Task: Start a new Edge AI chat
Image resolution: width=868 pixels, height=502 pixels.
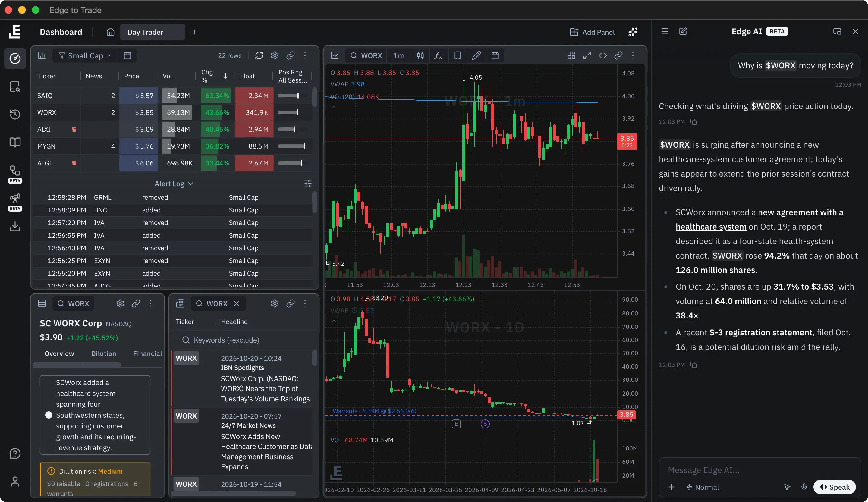Action: [683, 31]
